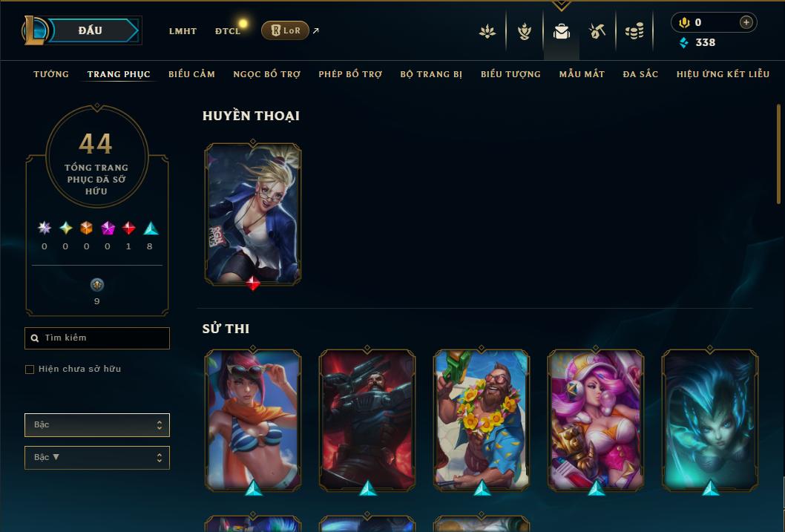785x532 pixels.
Task: Open the Profile laurel icon in top bar
Action: click(524, 31)
